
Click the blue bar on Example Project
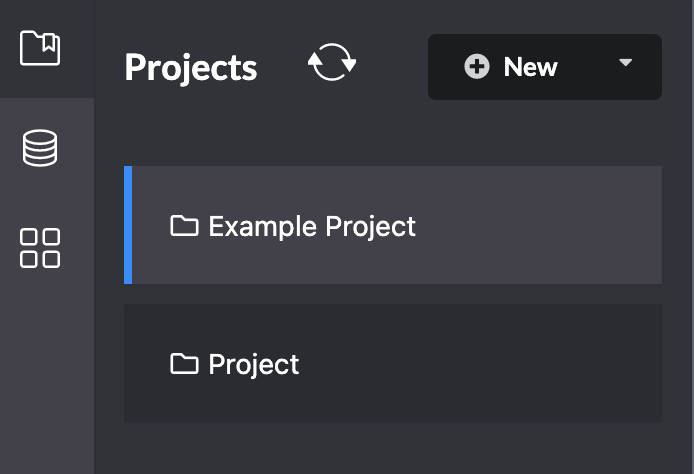(x=128, y=225)
